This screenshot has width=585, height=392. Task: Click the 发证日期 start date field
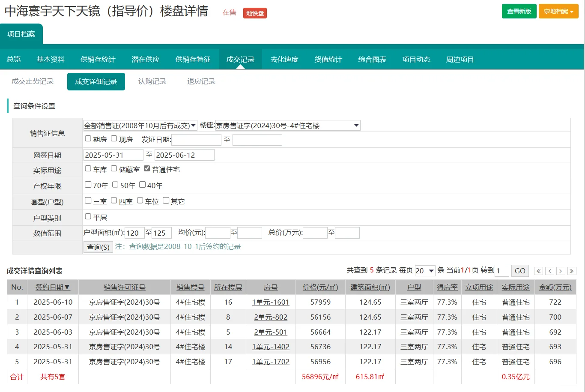click(197, 140)
